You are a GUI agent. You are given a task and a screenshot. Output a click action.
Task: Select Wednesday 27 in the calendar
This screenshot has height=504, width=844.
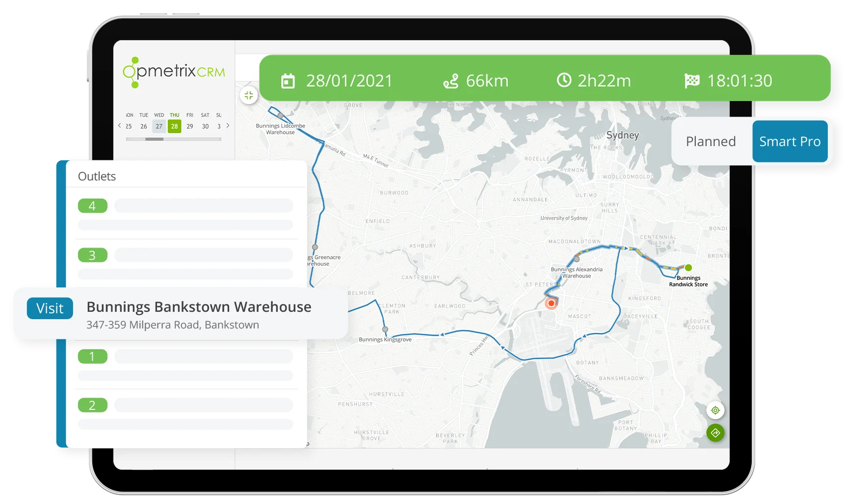[x=159, y=126]
